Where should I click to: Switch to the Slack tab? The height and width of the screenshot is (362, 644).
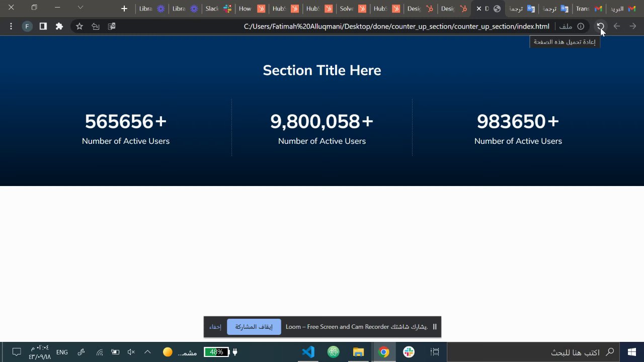[x=218, y=9]
